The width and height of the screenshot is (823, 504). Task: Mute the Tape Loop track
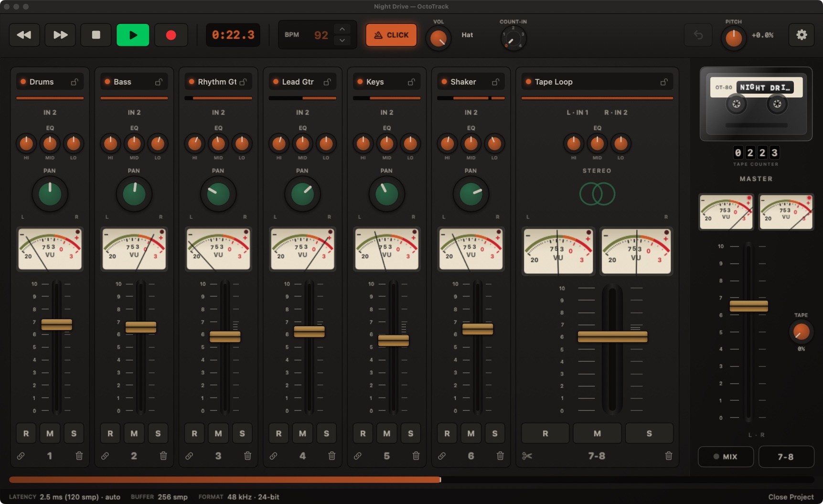(x=597, y=433)
